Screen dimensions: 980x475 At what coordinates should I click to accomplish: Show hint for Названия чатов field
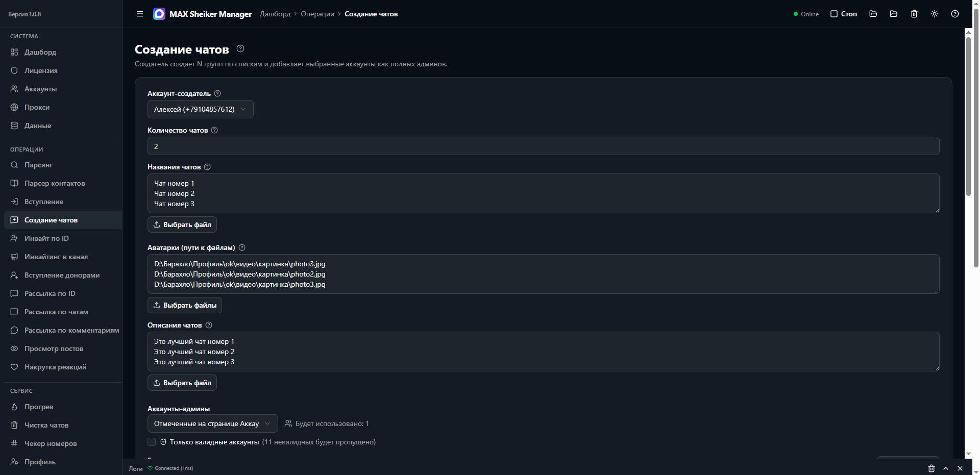207,167
